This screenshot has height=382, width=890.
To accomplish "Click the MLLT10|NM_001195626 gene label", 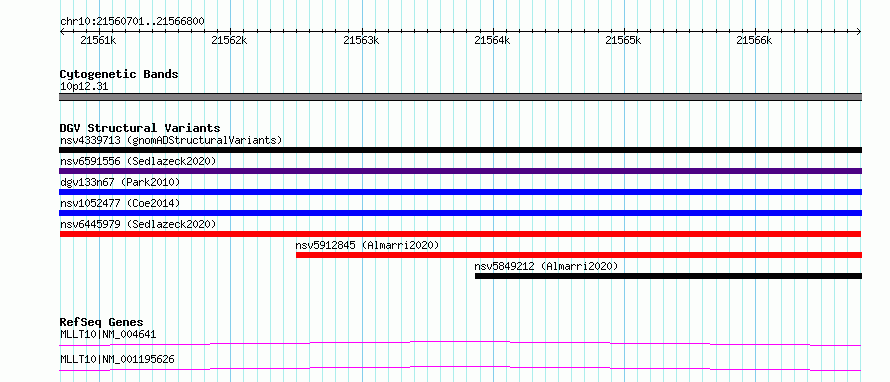I will (x=117, y=359).
